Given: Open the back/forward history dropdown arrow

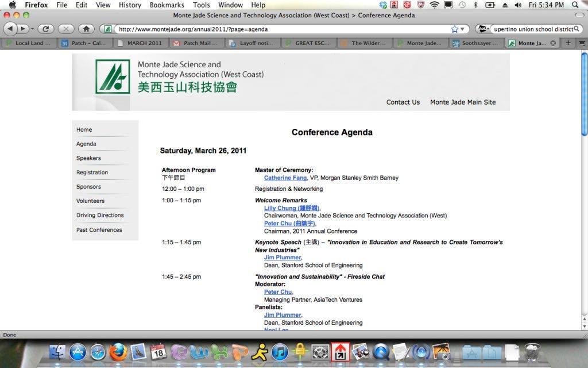Looking at the screenshot, I should pos(32,29).
